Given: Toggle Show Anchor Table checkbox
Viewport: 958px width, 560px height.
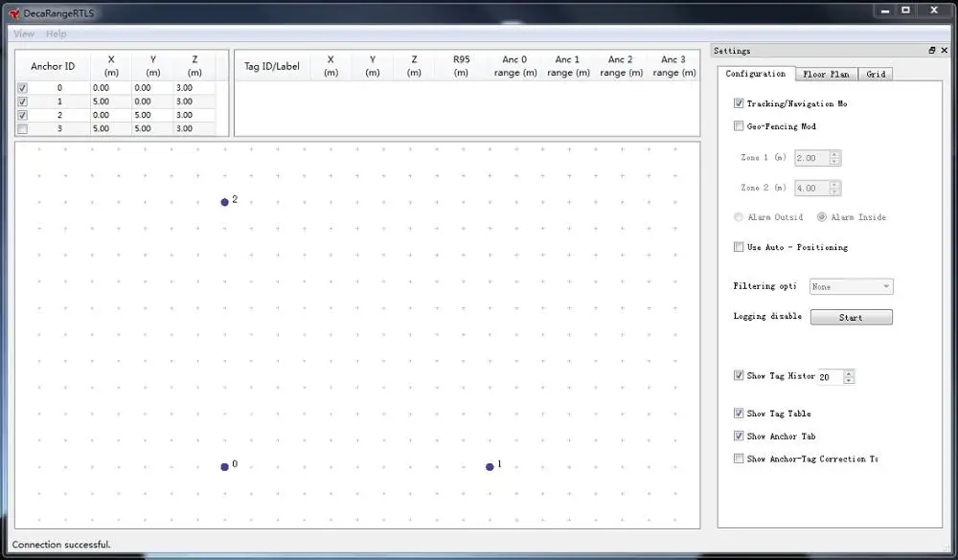Looking at the screenshot, I should [x=739, y=436].
